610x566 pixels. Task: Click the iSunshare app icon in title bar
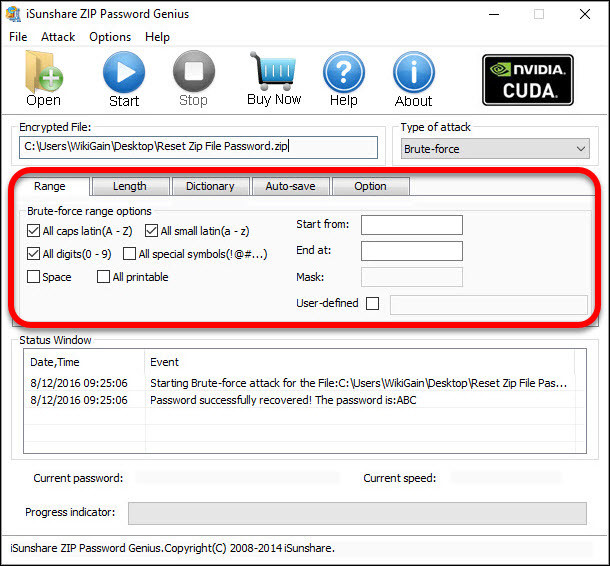click(x=13, y=14)
